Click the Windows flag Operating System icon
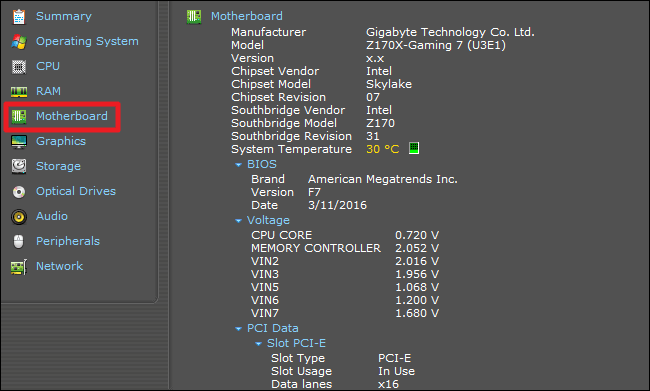This screenshot has width=650, height=391. [19, 41]
